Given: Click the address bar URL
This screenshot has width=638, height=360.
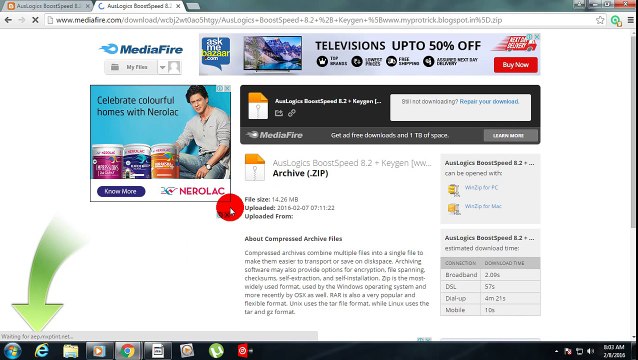Looking at the screenshot, I should (279, 20).
